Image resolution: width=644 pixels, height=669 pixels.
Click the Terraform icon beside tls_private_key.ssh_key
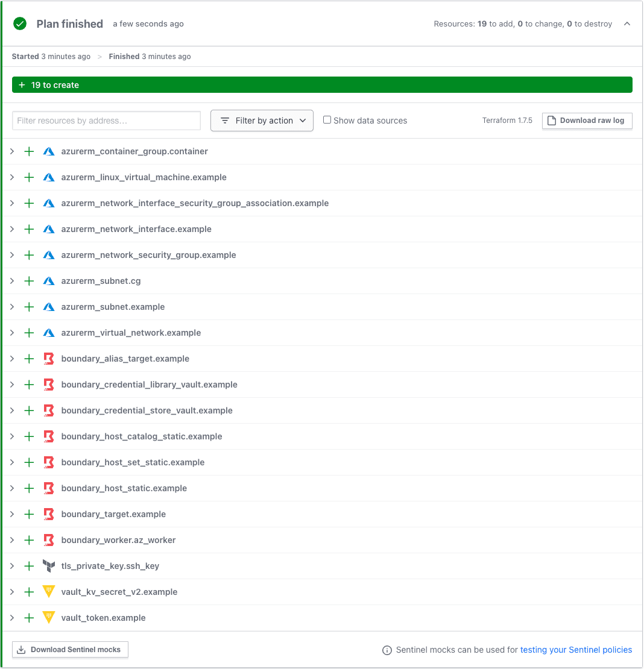(x=49, y=567)
